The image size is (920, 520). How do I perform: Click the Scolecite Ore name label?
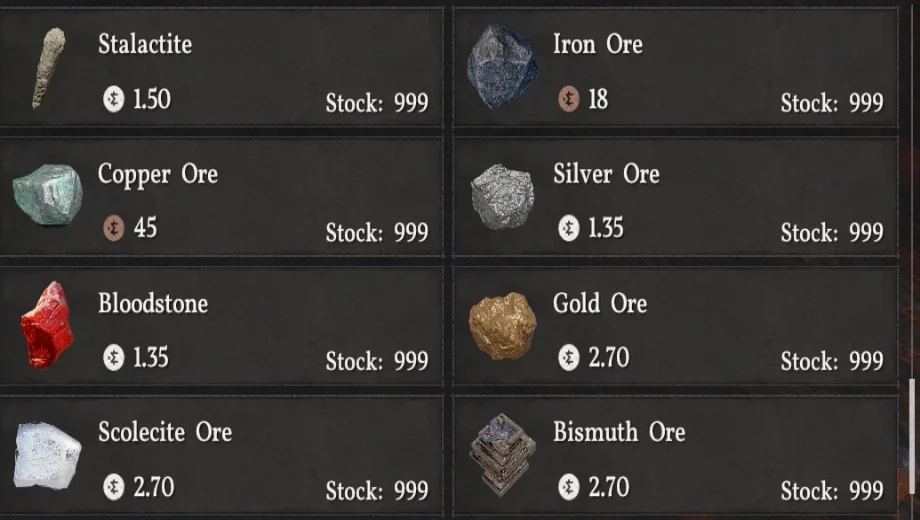click(165, 432)
